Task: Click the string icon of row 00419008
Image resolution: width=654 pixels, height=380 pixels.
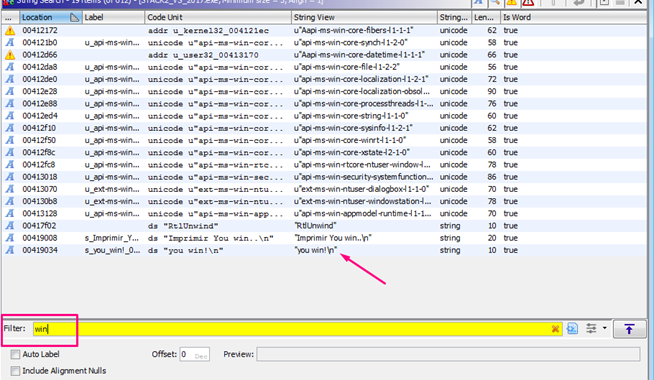Action: click(x=10, y=238)
